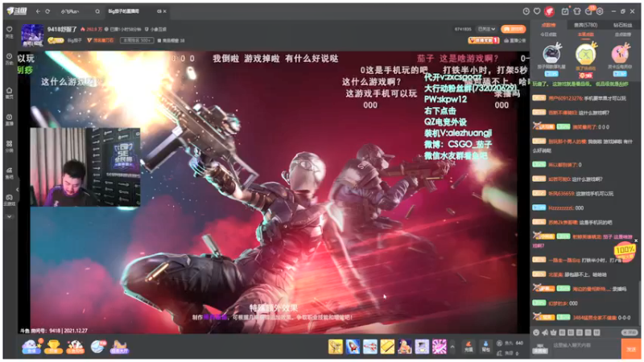
Task: Click the red user avatar in title bar
Action: coord(549,11)
